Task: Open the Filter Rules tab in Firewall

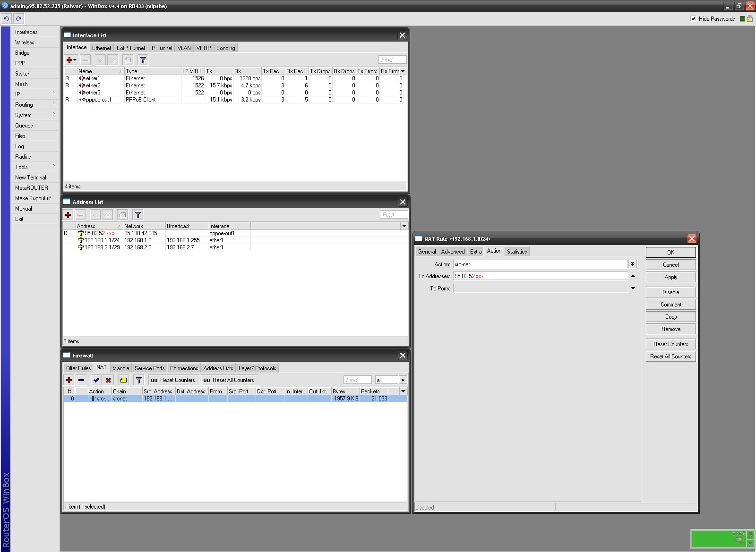Action: pyautogui.click(x=78, y=368)
